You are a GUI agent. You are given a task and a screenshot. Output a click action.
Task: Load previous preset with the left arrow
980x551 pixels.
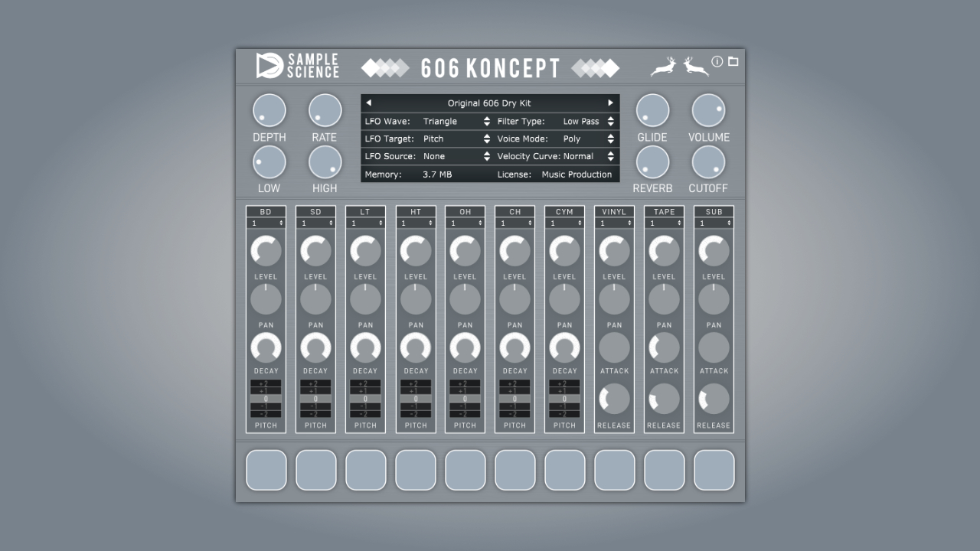pos(369,103)
